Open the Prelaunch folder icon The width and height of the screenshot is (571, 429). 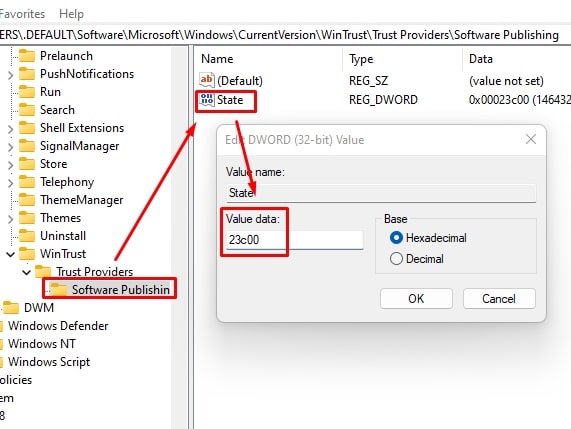(27, 56)
